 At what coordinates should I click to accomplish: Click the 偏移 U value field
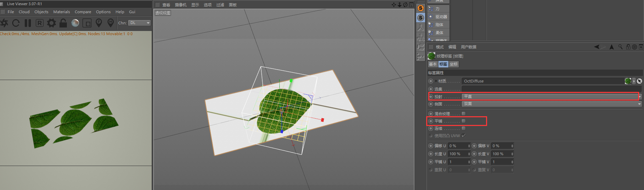459,146
